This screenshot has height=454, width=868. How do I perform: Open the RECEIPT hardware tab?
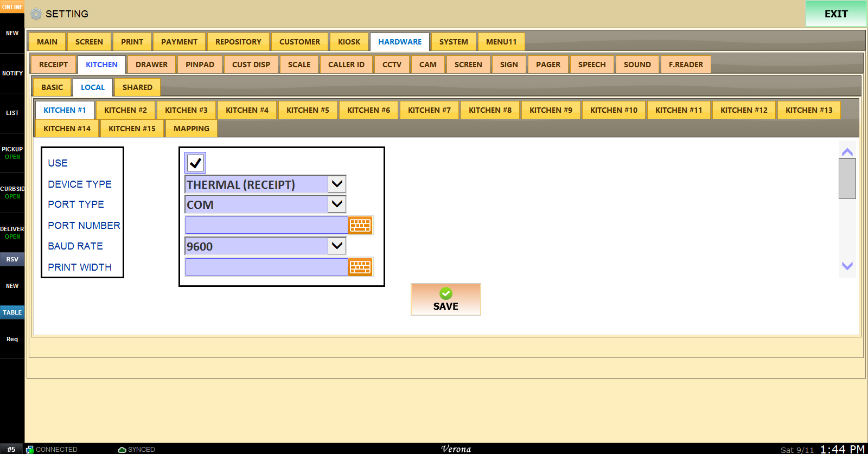[53, 65]
